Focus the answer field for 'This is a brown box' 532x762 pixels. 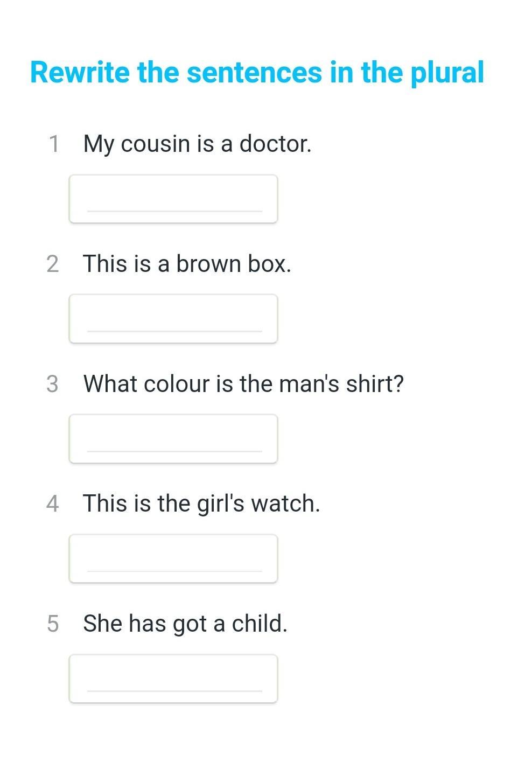(173, 319)
